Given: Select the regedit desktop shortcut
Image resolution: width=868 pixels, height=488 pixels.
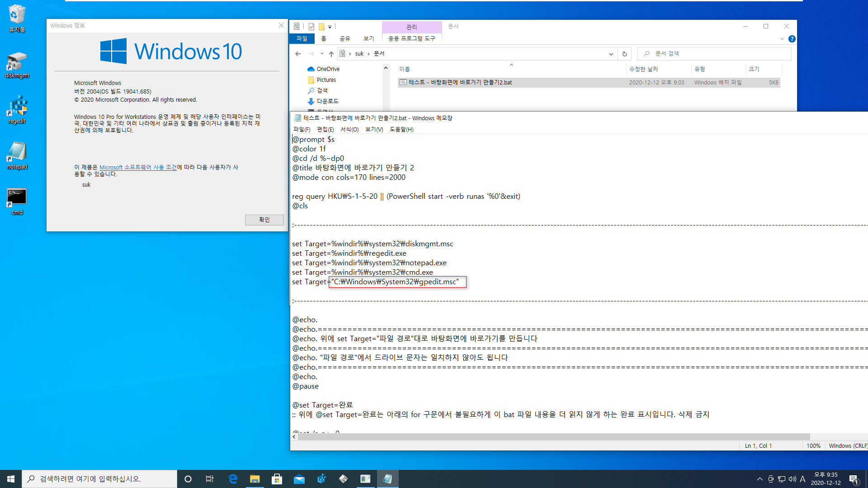Looking at the screenshot, I should coord(17,110).
